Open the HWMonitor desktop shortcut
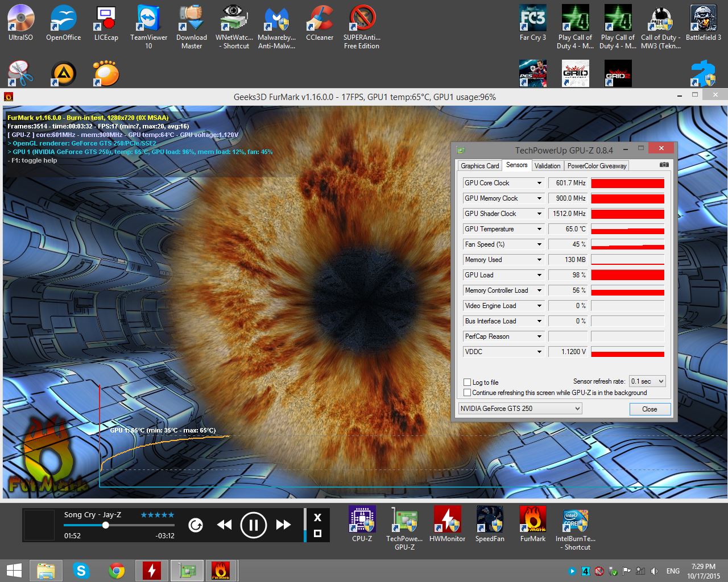This screenshot has width=728, height=582. click(447, 519)
